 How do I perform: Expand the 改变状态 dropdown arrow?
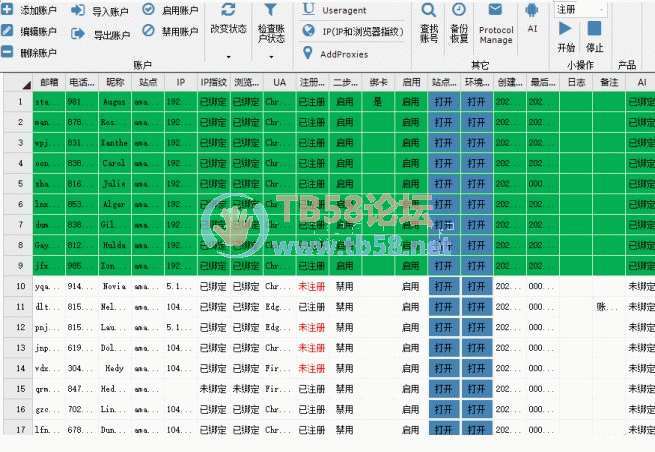(x=229, y=57)
